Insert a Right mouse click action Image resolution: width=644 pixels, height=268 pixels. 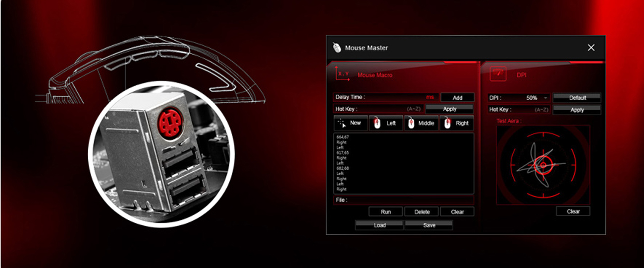[456, 123]
